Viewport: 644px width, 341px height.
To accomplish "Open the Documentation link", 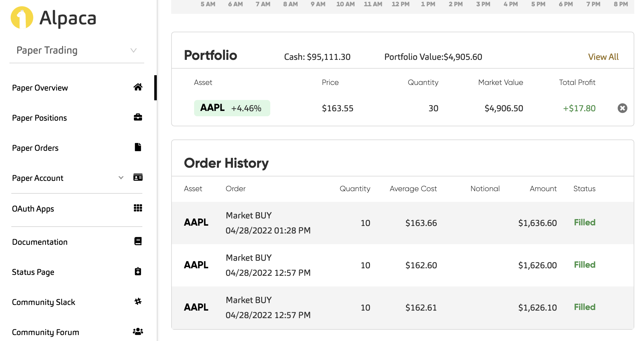I will click(40, 242).
